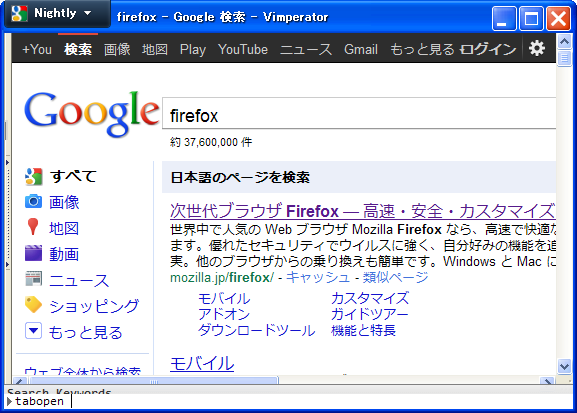Open the 動画 sidebar link
This screenshot has height=413, width=577.
coord(64,254)
